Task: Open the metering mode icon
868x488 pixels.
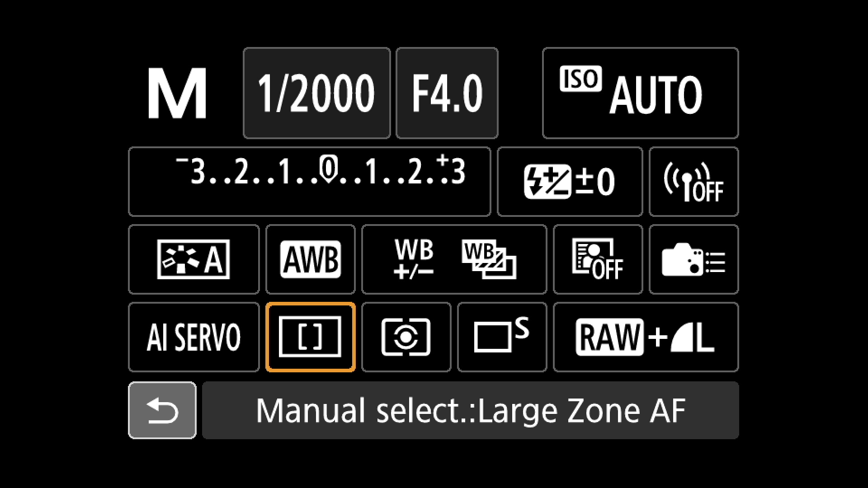Action: (x=406, y=337)
